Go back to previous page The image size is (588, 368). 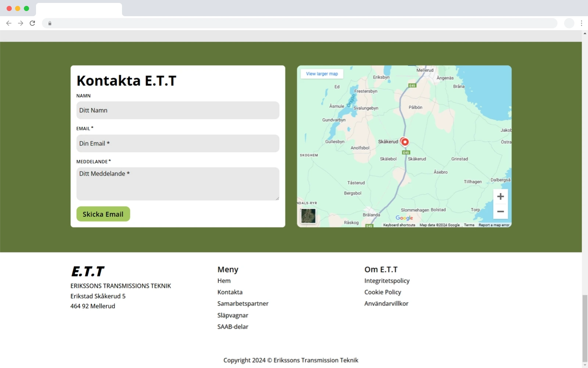pos(9,23)
